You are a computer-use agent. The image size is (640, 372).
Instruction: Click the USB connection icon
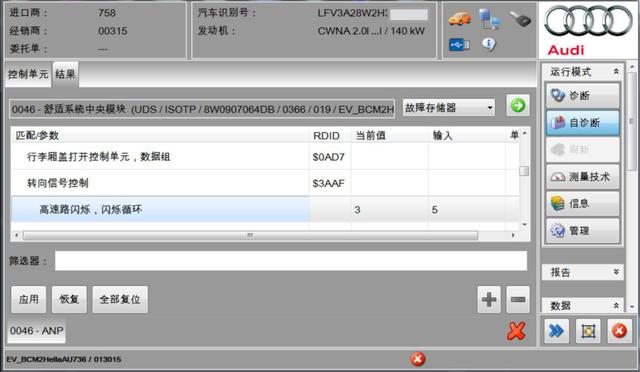pyautogui.click(x=459, y=44)
